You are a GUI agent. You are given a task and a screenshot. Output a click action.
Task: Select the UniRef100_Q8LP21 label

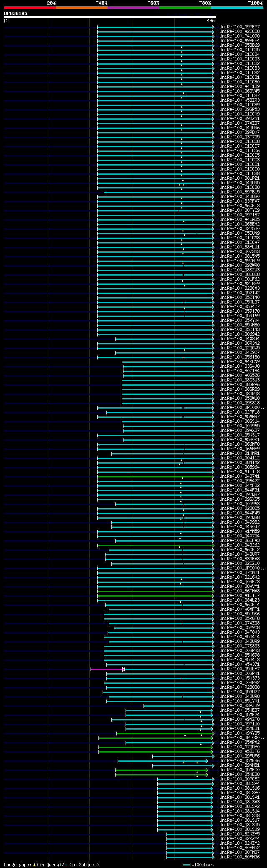(239, 178)
